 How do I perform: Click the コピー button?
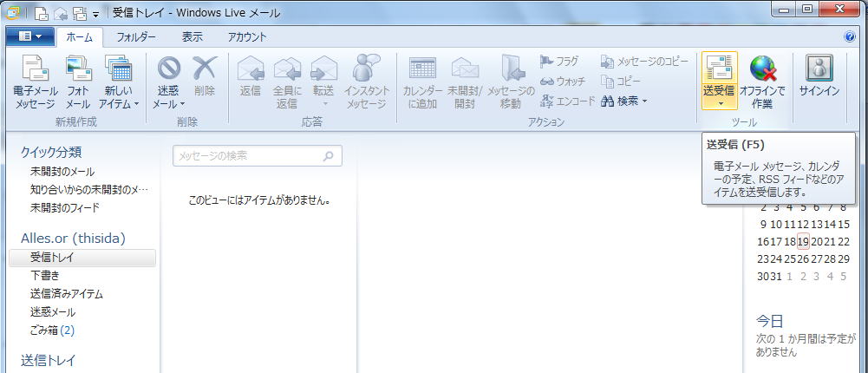621,82
